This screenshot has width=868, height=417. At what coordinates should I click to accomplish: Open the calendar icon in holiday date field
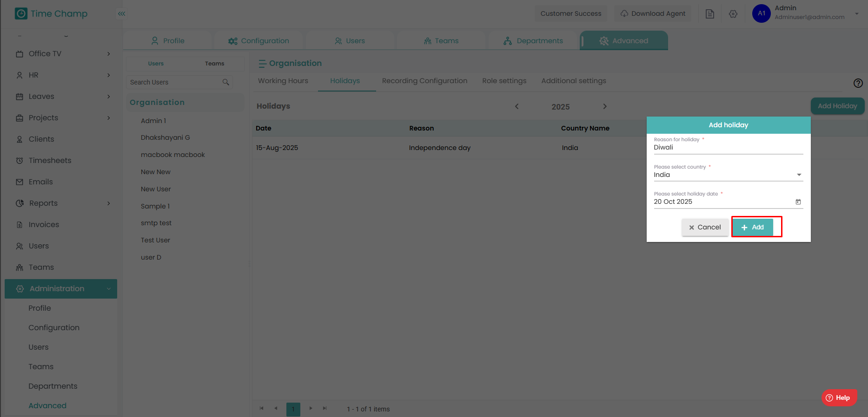point(798,202)
